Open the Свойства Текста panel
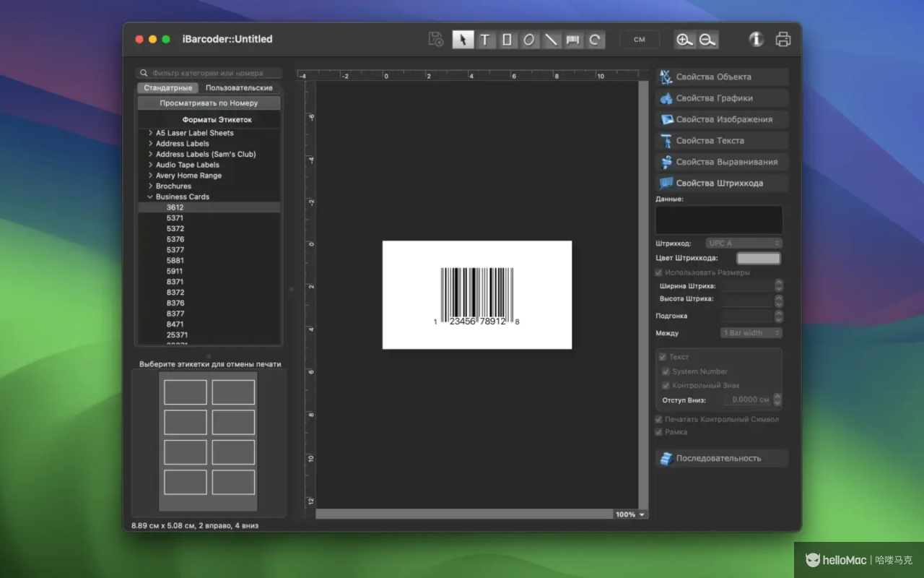 point(722,141)
